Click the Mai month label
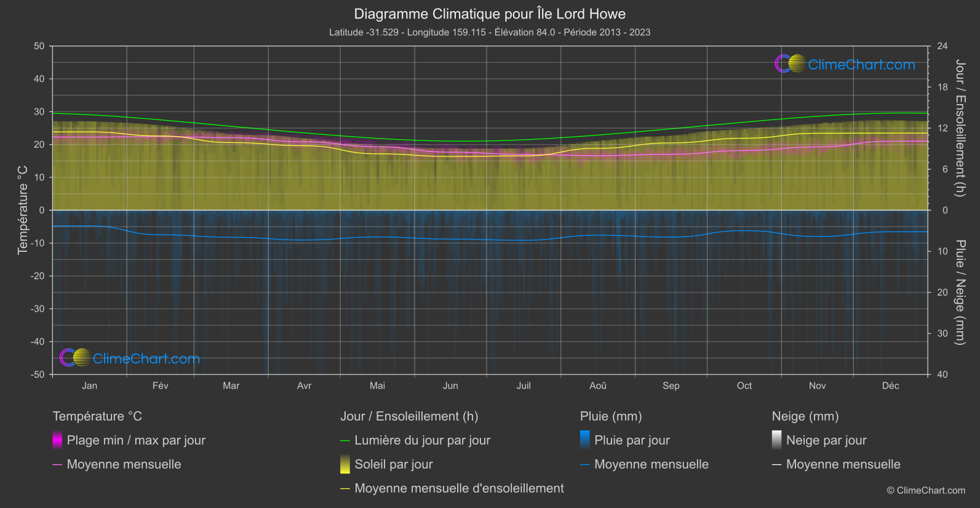980x508 pixels. click(x=377, y=385)
